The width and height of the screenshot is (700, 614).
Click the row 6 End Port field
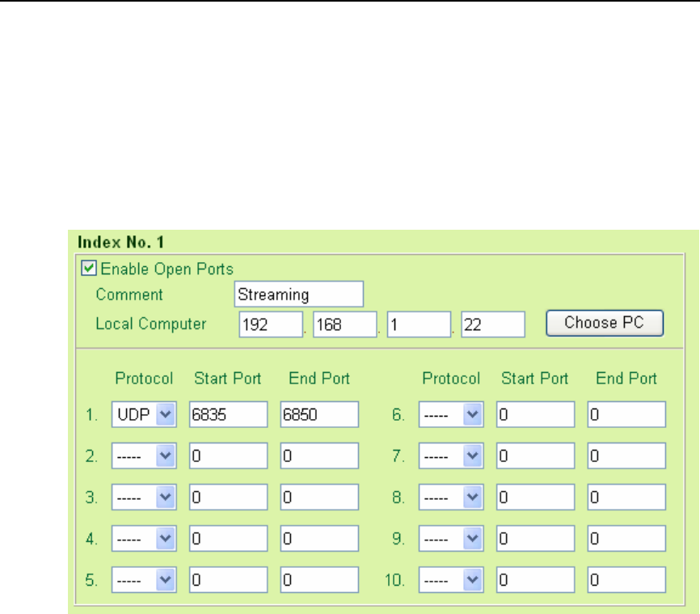(x=626, y=414)
